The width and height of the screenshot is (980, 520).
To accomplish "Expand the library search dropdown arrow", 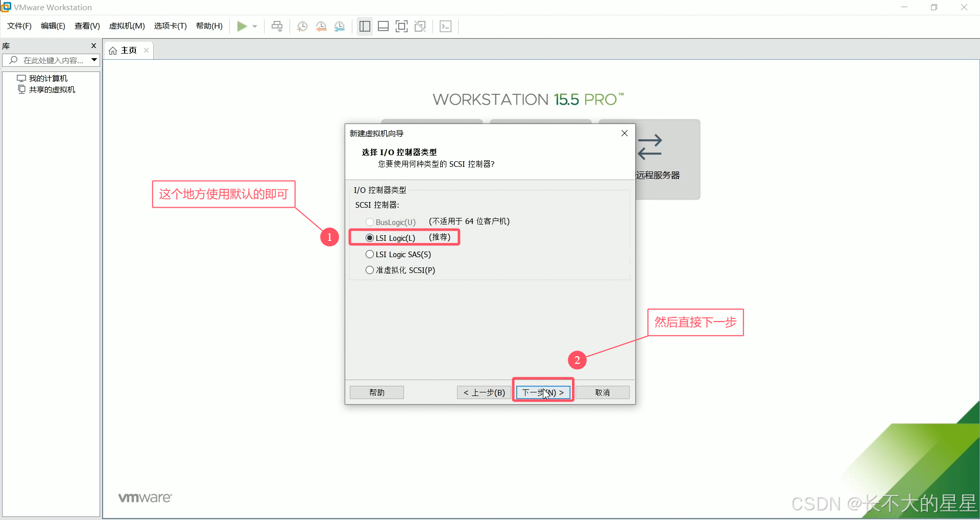I will coord(94,60).
